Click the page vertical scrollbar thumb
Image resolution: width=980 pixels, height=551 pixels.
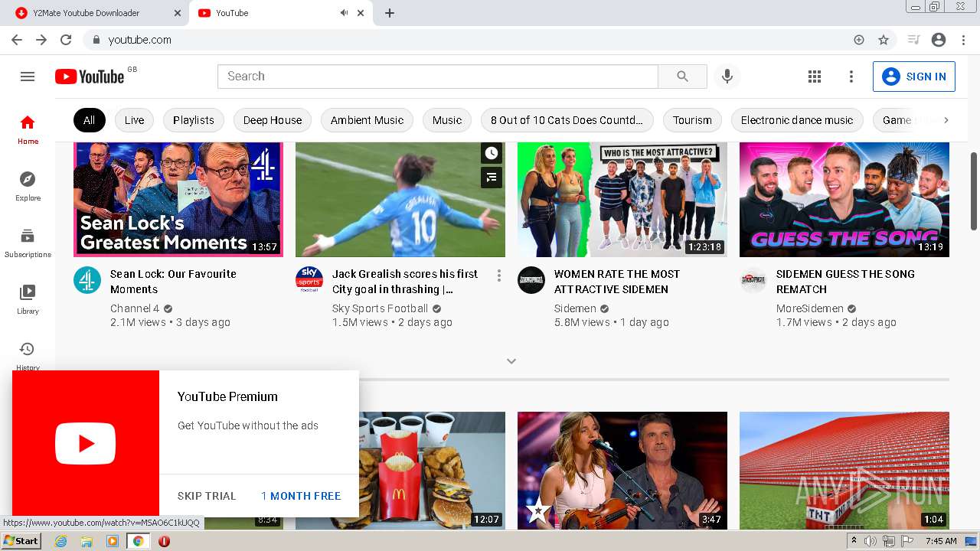coord(974,191)
